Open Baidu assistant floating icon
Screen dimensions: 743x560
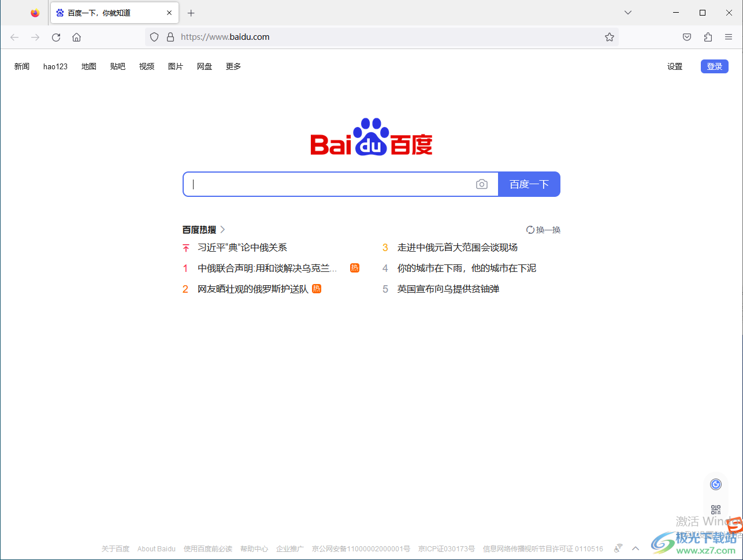[x=716, y=484]
